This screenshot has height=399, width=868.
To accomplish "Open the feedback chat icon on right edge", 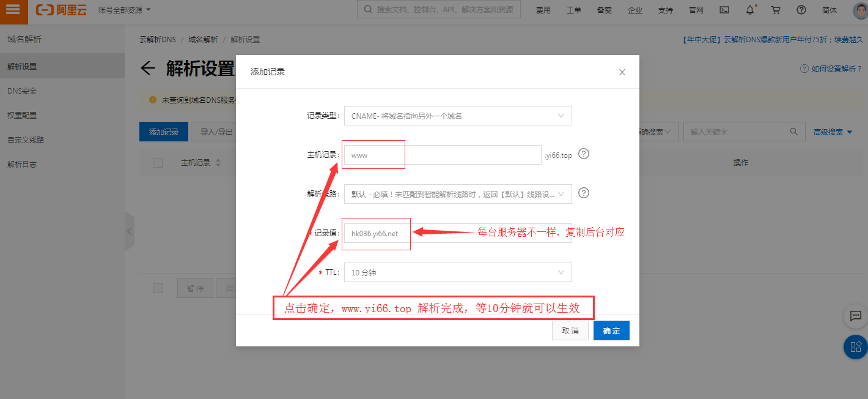I will (x=855, y=316).
